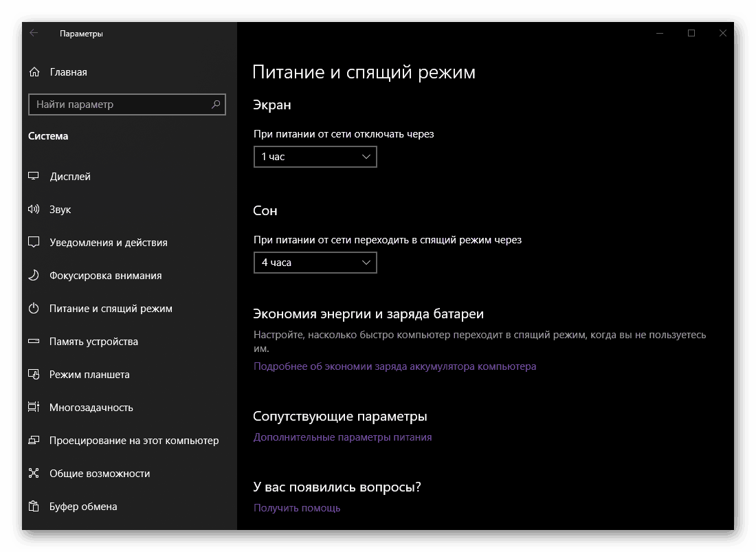Click the 'Сопутствующие параметры' heading
This screenshot has width=756, height=552.
point(340,417)
